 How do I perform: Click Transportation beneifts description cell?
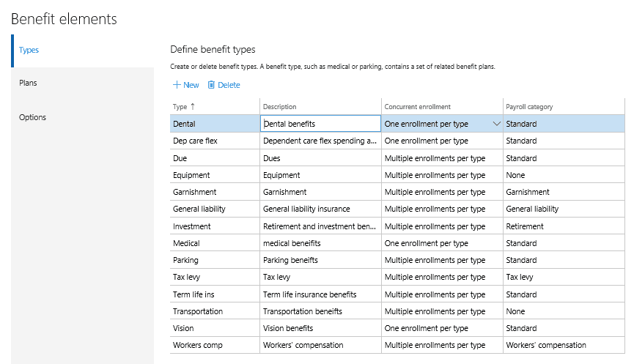(x=320, y=311)
